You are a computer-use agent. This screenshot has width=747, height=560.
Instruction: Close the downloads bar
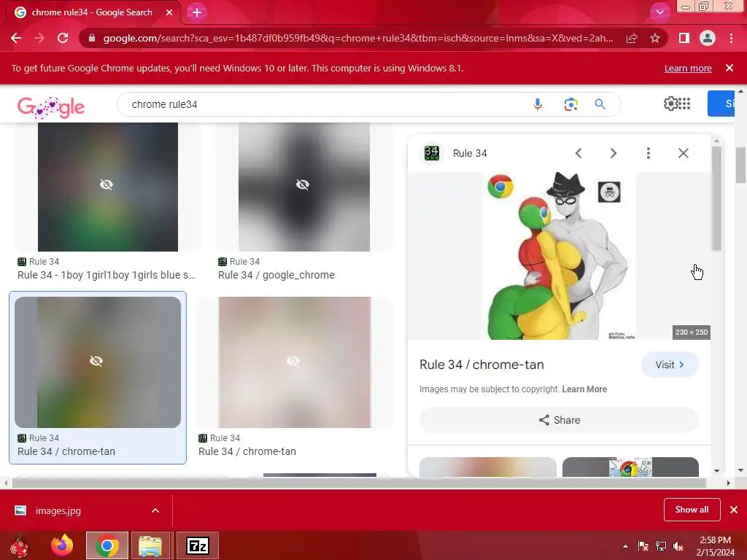734,510
